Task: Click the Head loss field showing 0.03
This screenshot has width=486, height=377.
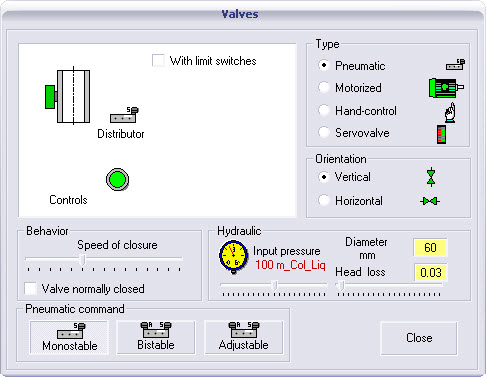Action: point(430,273)
